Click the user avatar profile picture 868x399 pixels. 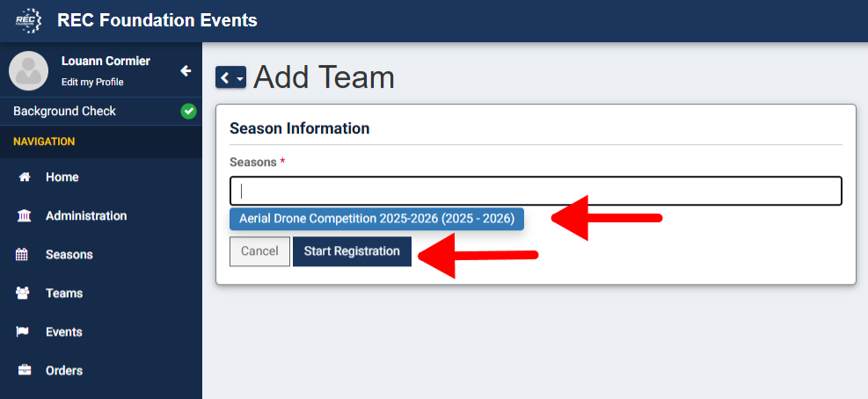[x=28, y=71]
